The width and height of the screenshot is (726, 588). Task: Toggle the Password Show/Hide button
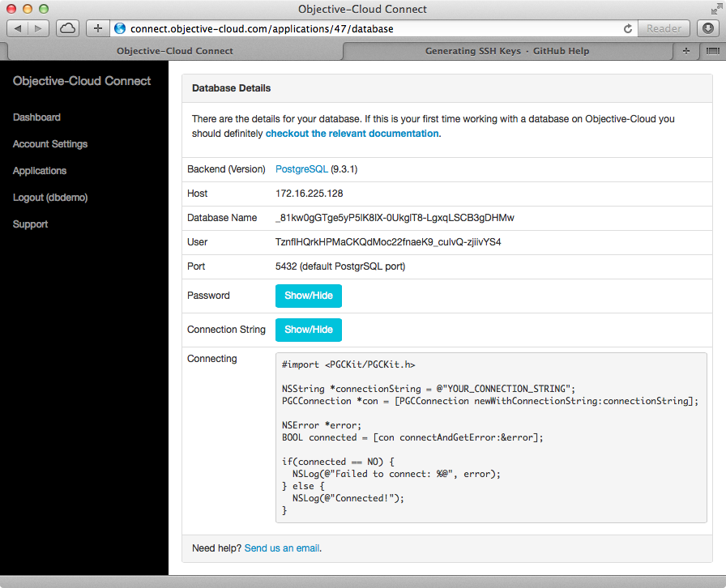[x=309, y=296]
